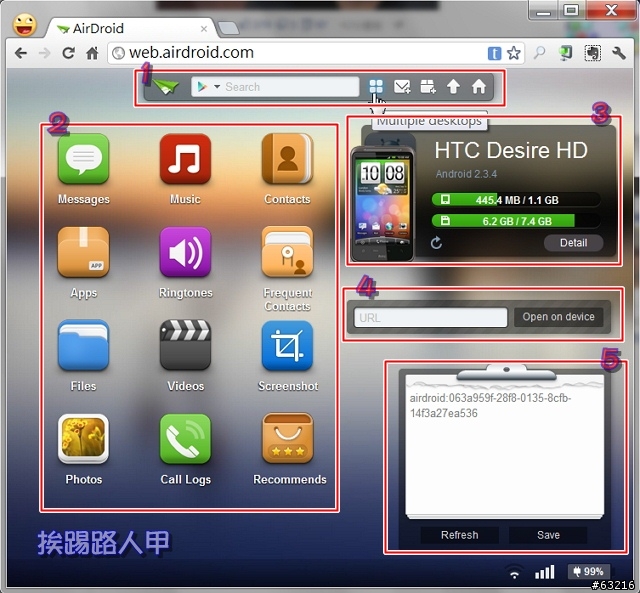Open the Call Logs icon

tap(185, 439)
